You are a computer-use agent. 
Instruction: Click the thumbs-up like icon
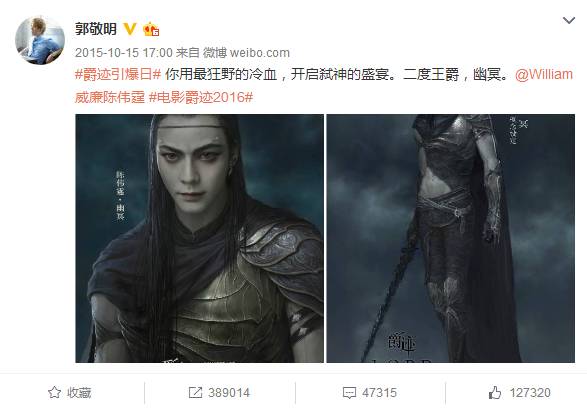tap(495, 393)
